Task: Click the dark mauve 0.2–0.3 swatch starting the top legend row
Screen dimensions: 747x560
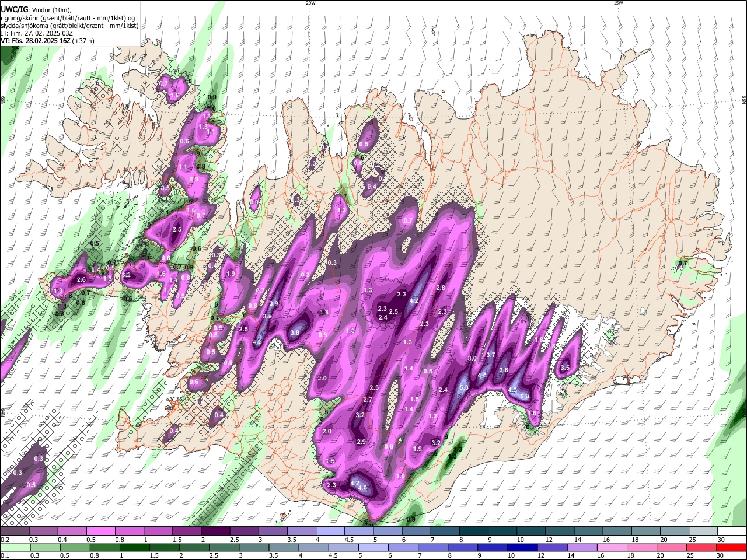Action: click(x=15, y=531)
